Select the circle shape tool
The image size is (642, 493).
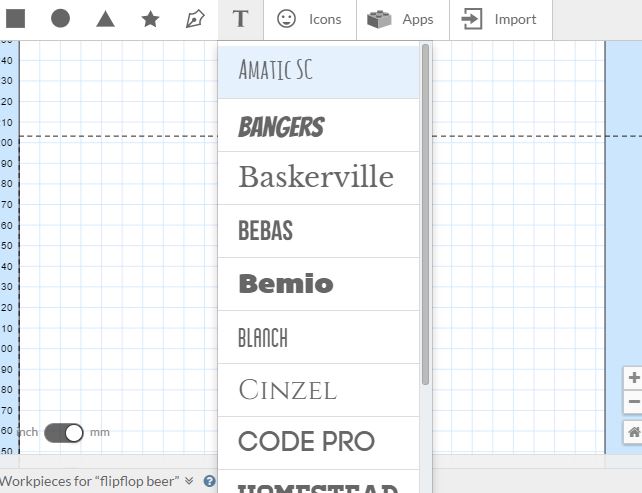tap(60, 19)
